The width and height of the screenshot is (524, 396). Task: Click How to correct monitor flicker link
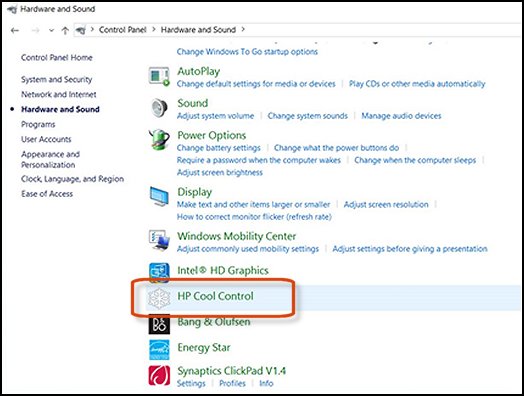click(x=254, y=217)
